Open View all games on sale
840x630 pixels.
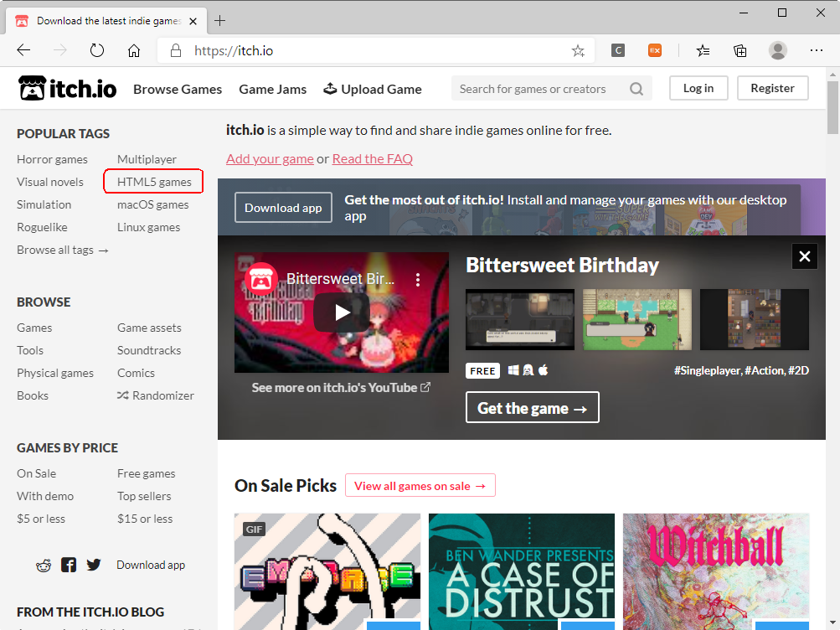(420, 485)
